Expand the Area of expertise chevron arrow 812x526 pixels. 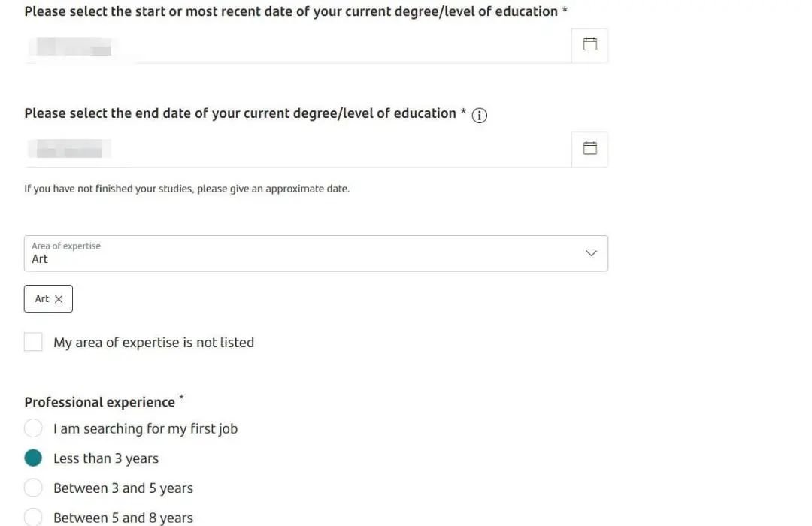[592, 253]
